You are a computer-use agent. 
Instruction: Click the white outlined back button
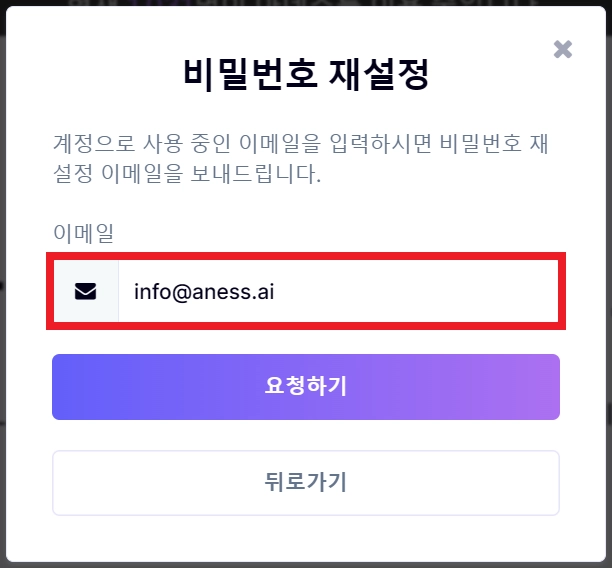(x=306, y=482)
